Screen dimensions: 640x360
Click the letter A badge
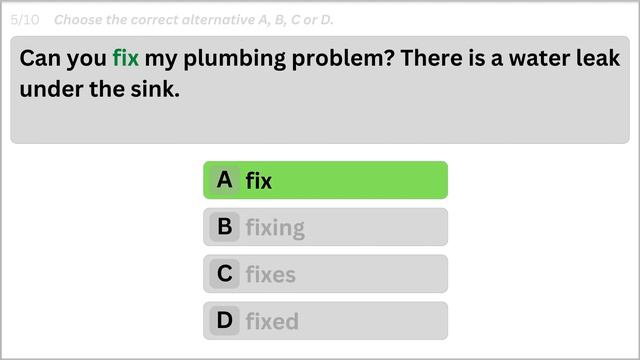[x=224, y=180]
